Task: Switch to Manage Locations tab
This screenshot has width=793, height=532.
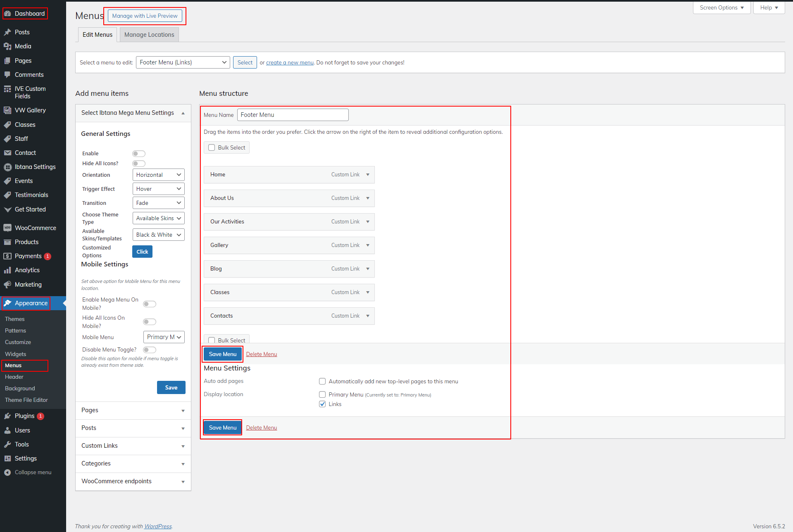Action: pos(149,35)
